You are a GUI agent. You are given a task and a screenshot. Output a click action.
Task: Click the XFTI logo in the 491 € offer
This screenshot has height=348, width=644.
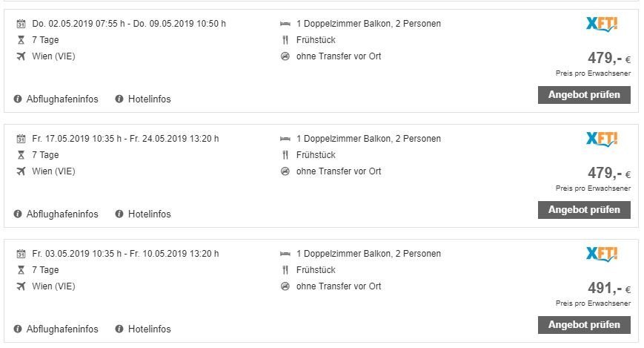click(x=601, y=254)
